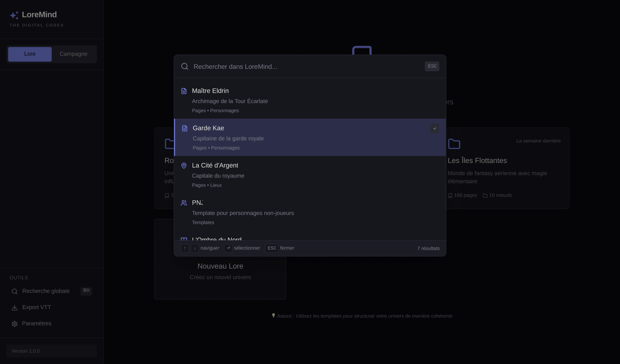
Task: Switch to the Campagne mode
Action: [73, 54]
